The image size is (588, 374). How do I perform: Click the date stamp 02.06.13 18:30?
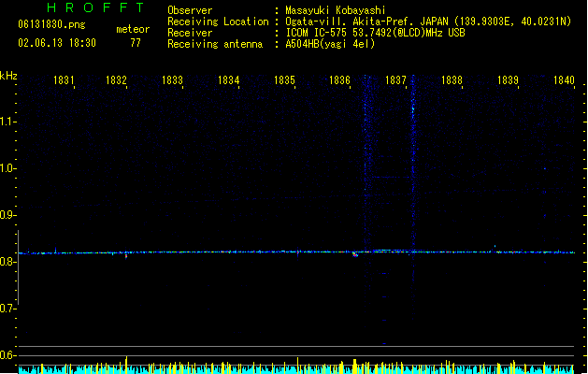[x=57, y=43]
